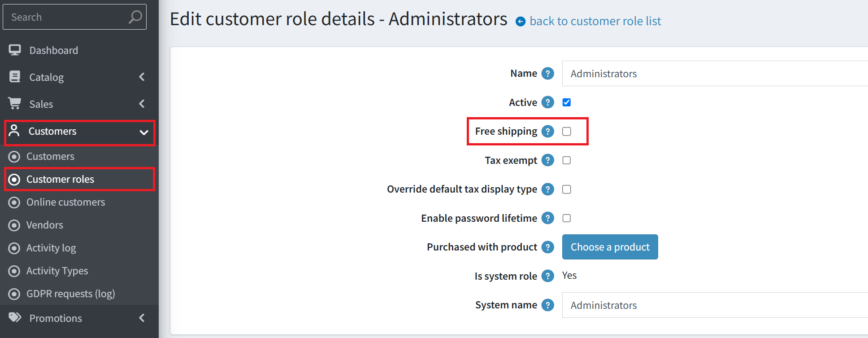
Task: Show help tooltip for Name field
Action: tap(547, 73)
